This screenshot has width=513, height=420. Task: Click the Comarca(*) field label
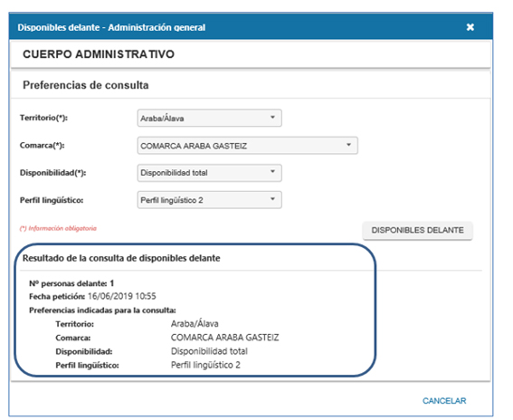point(42,145)
